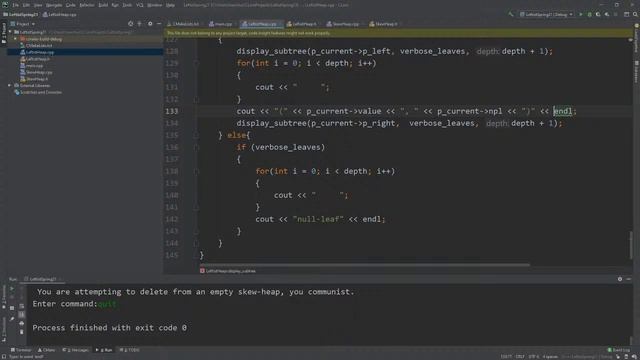Click LeftistHeap::display_subtree breadcrumb

[x=228, y=271]
